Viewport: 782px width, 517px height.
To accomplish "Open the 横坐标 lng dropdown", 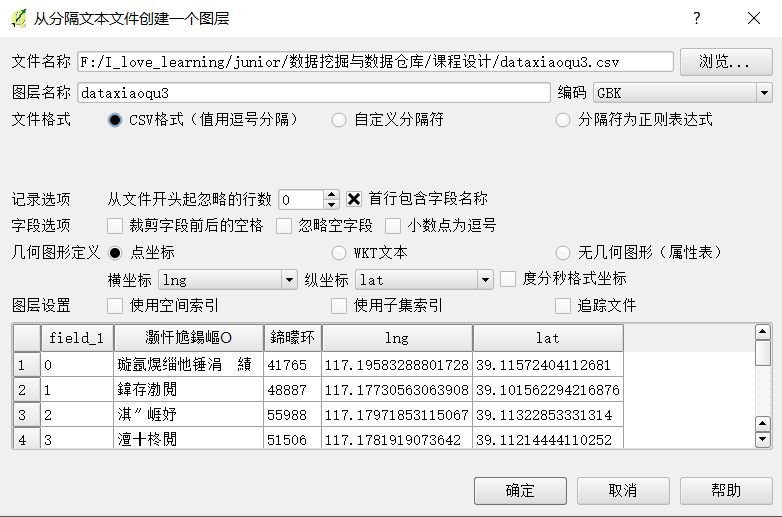I will click(227, 280).
